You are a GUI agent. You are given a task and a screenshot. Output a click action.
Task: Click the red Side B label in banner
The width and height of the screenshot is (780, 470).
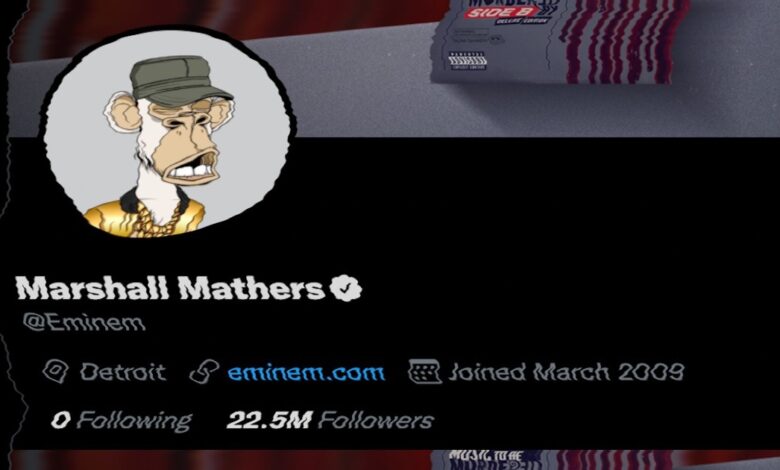click(501, 12)
